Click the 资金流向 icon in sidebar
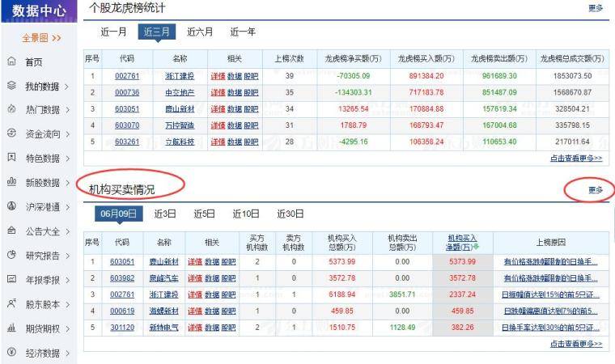This screenshot has height=364, width=615. click(x=12, y=133)
